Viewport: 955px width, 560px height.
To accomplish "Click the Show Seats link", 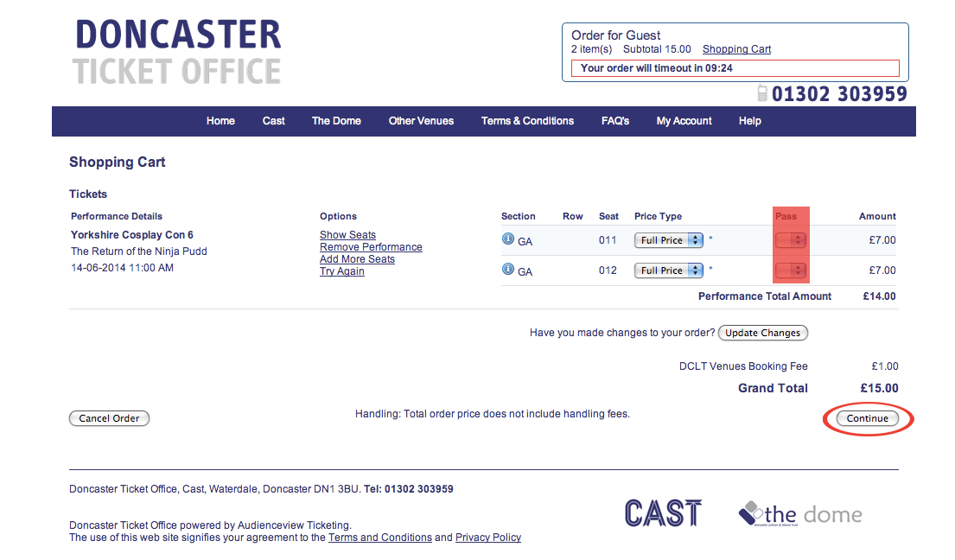I will coord(347,235).
